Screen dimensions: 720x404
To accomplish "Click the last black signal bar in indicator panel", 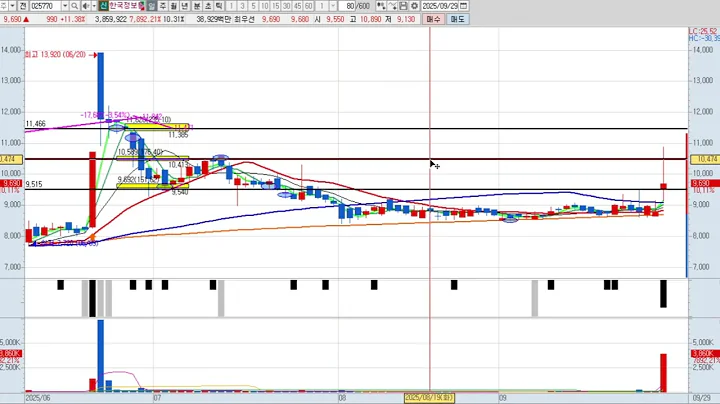I will click(x=663, y=294).
